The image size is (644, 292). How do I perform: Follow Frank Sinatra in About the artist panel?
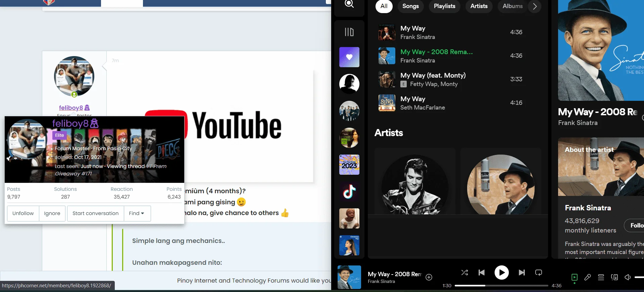634,225
